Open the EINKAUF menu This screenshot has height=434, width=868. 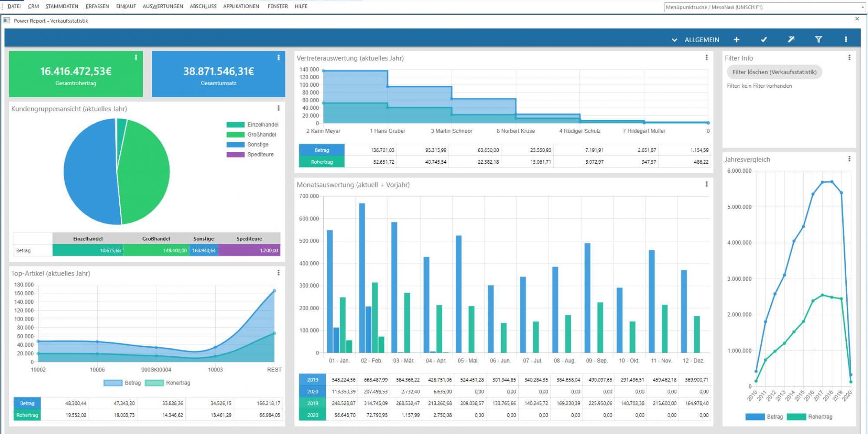click(x=126, y=7)
